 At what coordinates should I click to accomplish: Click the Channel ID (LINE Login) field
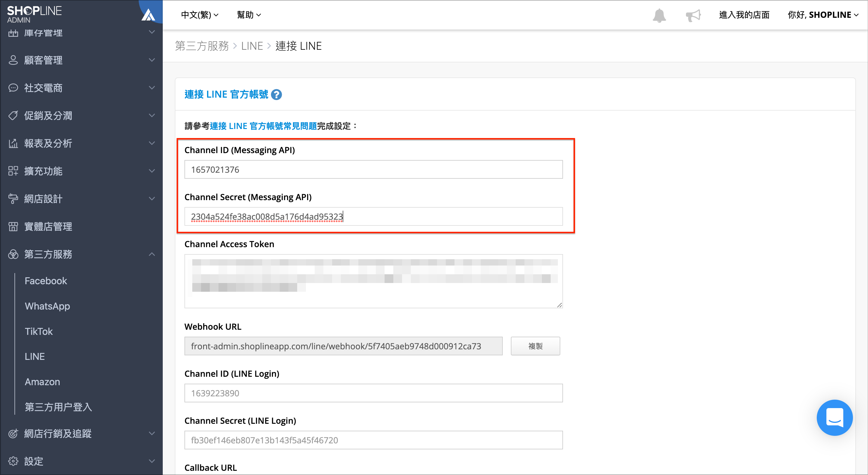pos(373,393)
